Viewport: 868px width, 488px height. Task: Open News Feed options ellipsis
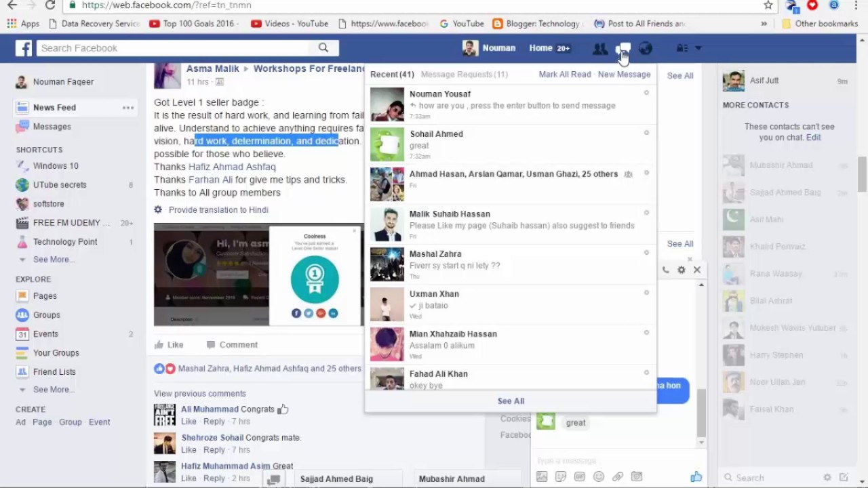click(128, 108)
